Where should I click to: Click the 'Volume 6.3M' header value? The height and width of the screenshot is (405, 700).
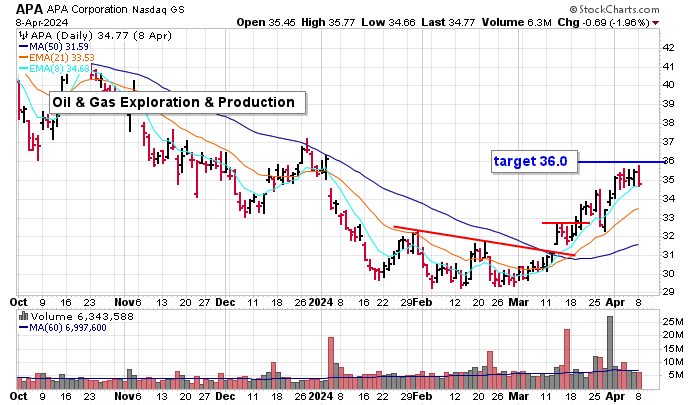point(516,22)
